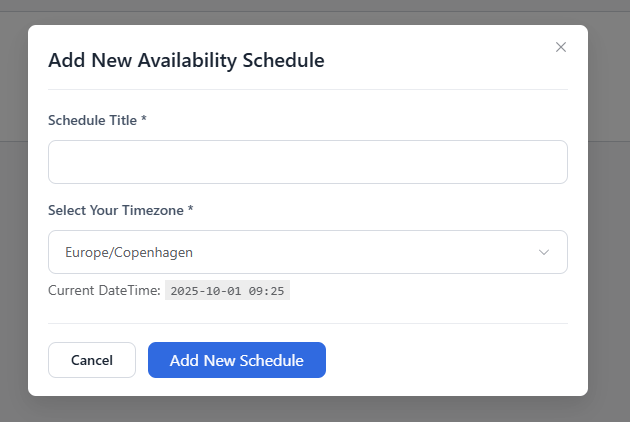The width and height of the screenshot is (630, 422).
Task: Select the Europe/Copenhagen timezone value text
Action: [129, 252]
